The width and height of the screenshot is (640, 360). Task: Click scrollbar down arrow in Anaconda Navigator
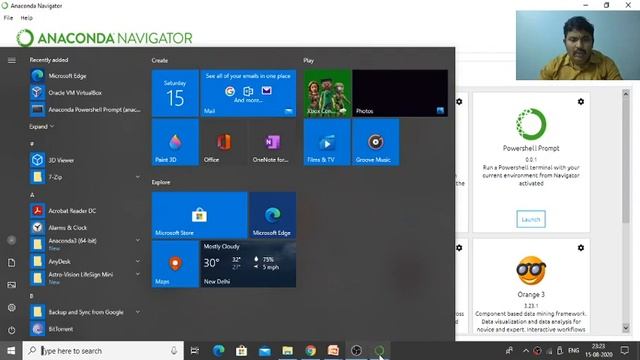coord(626,328)
